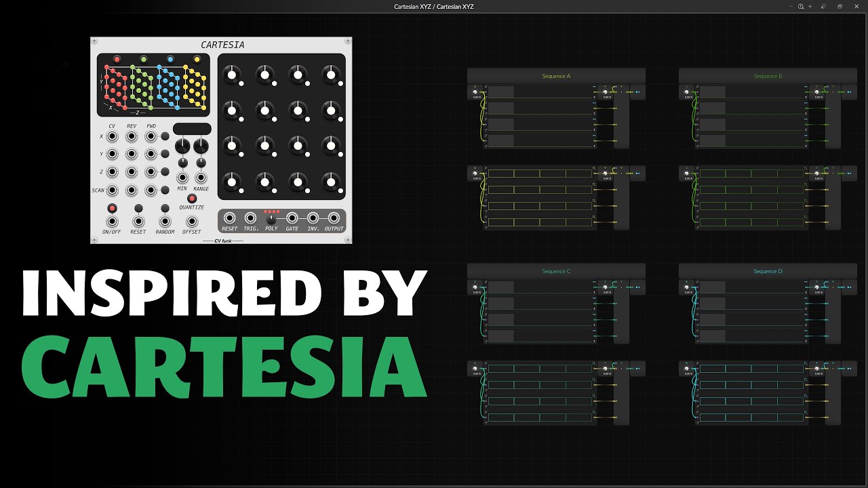Click the OUTPUT jack

pyautogui.click(x=334, y=218)
